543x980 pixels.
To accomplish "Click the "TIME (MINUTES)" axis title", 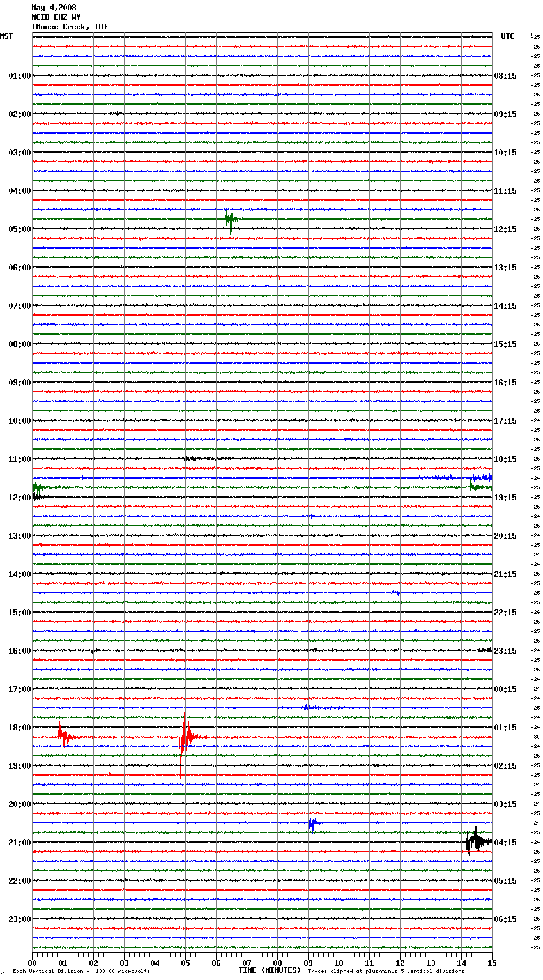I will tap(270, 970).
